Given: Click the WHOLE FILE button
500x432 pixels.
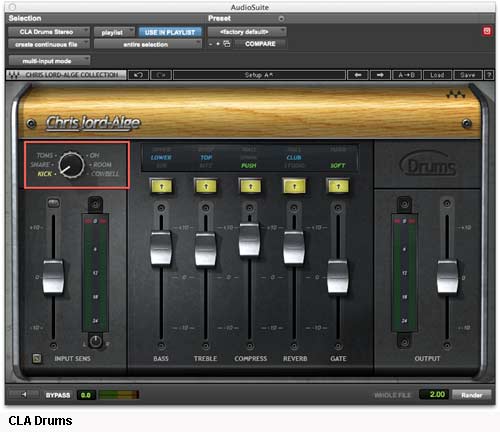Looking at the screenshot, I should pyautogui.click(x=393, y=395).
